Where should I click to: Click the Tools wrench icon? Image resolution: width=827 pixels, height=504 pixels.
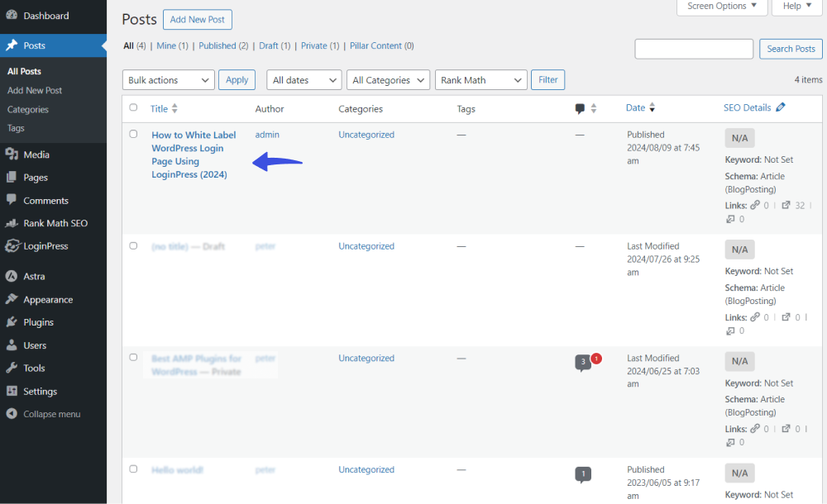coord(12,368)
